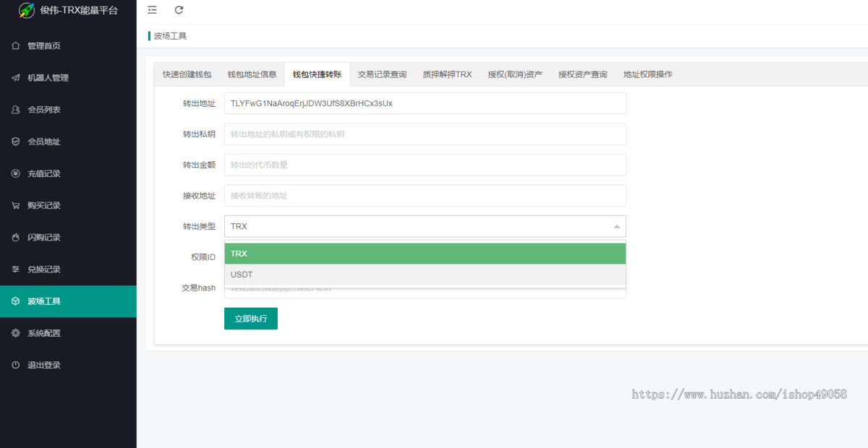868x448 pixels.
Task: Click the 交易hash field
Action: click(425, 292)
